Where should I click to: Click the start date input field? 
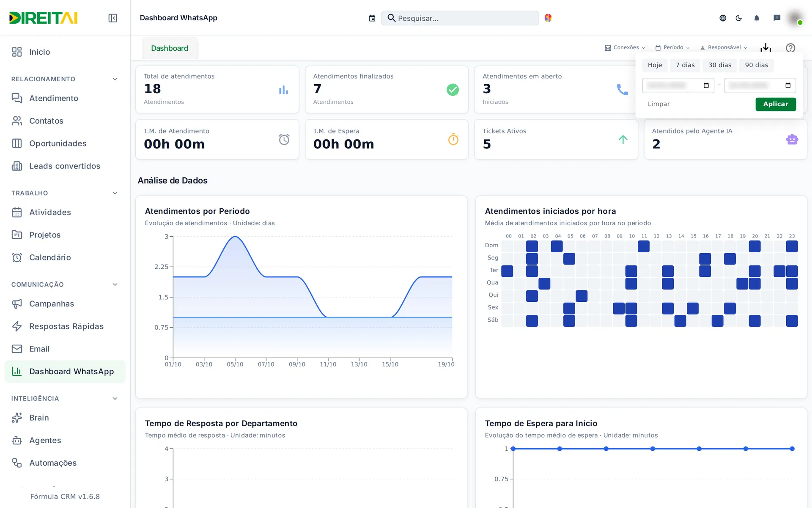click(678, 86)
